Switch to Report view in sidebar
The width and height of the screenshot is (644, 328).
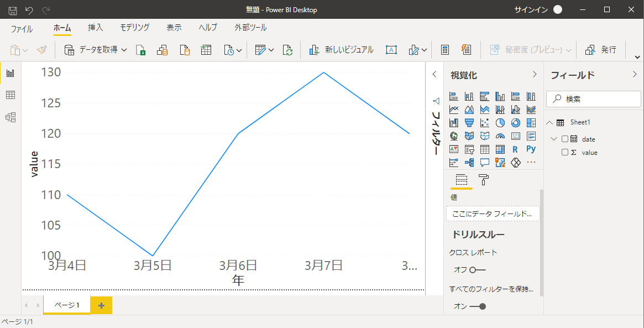pos(11,73)
